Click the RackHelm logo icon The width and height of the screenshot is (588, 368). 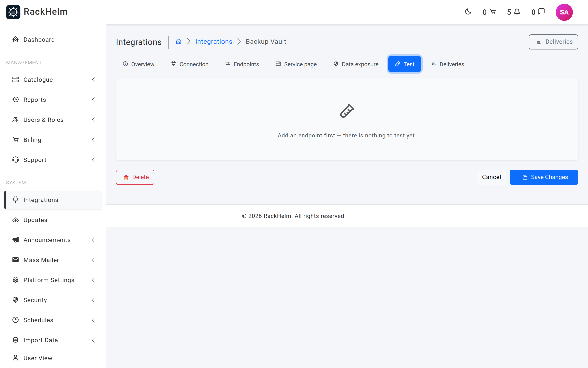click(13, 12)
